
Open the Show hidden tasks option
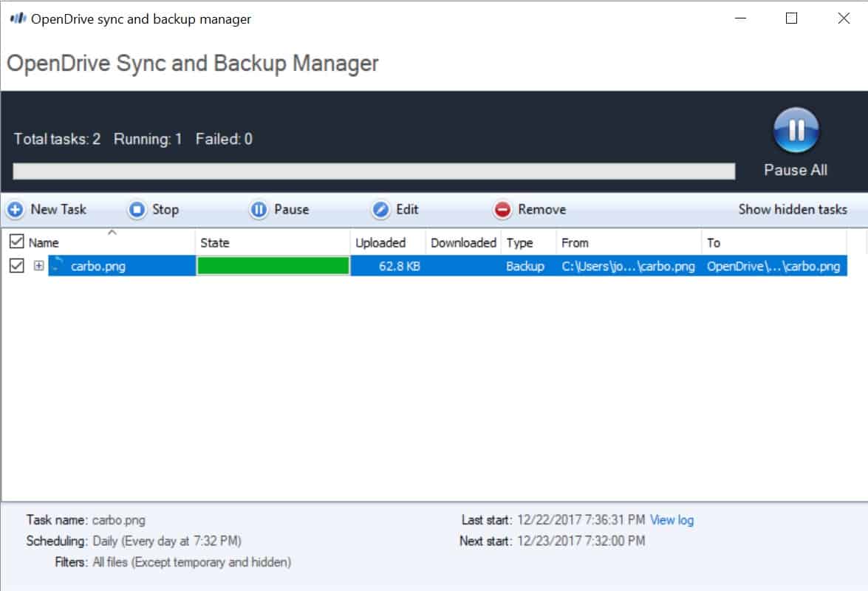point(793,210)
